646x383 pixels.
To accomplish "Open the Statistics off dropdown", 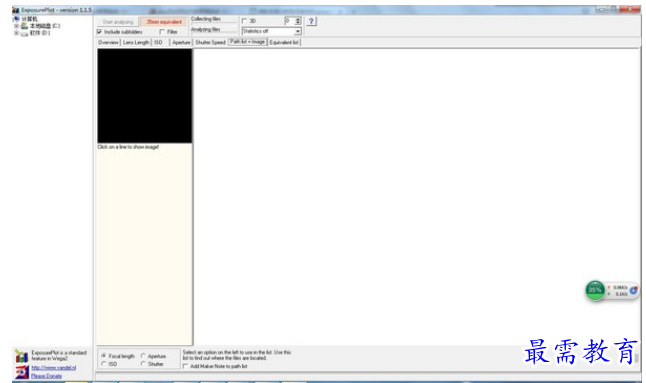I will (x=272, y=31).
